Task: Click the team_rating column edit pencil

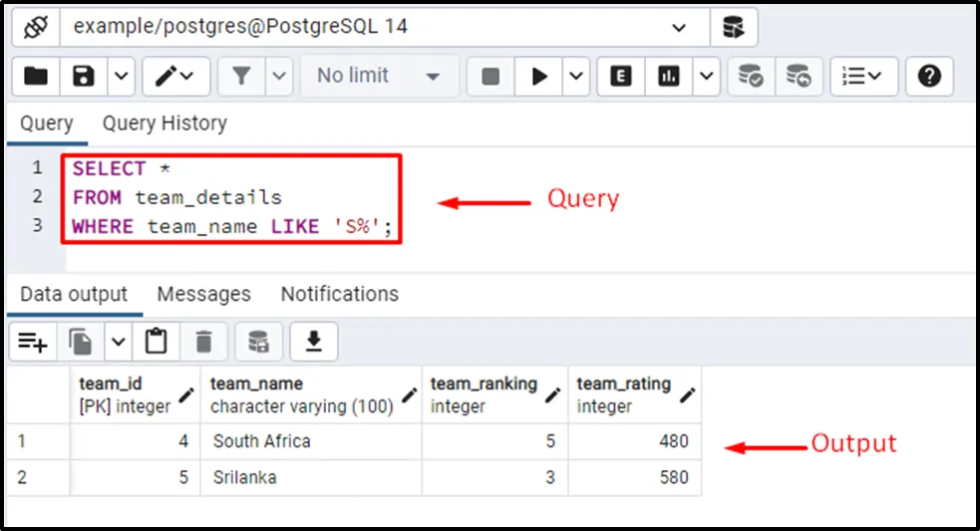Action: [688, 395]
